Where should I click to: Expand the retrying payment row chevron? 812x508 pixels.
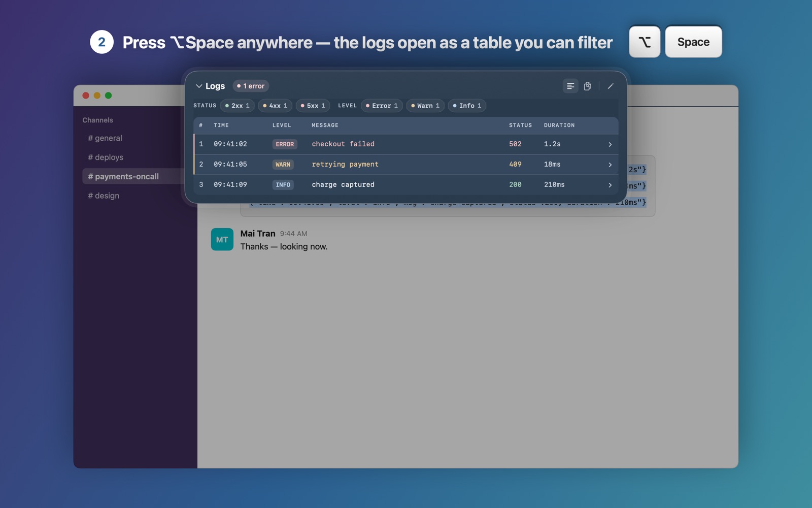click(610, 165)
